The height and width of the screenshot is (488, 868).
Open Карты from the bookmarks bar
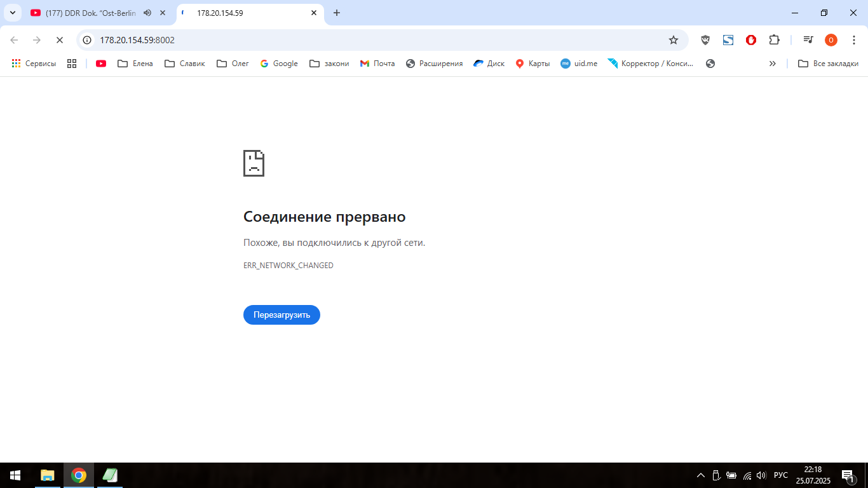click(532, 63)
